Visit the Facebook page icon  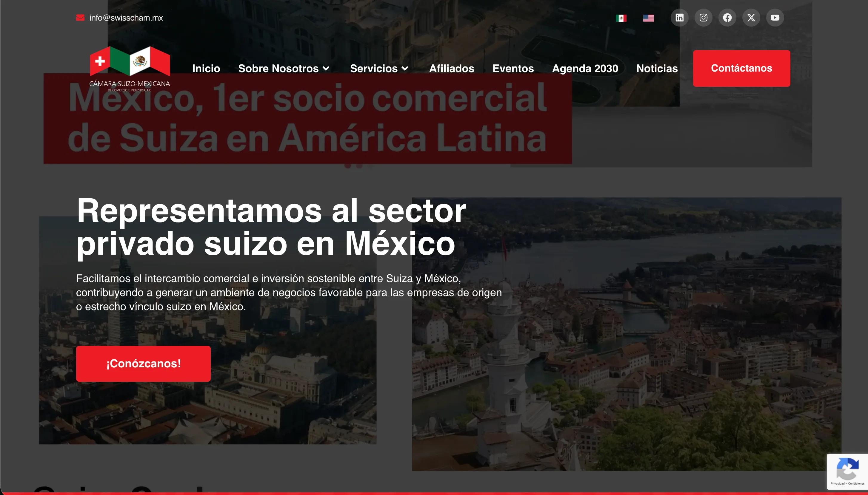(727, 18)
